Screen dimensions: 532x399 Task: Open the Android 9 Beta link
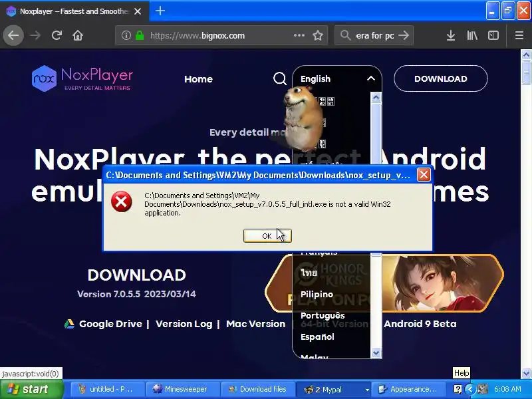pos(420,324)
